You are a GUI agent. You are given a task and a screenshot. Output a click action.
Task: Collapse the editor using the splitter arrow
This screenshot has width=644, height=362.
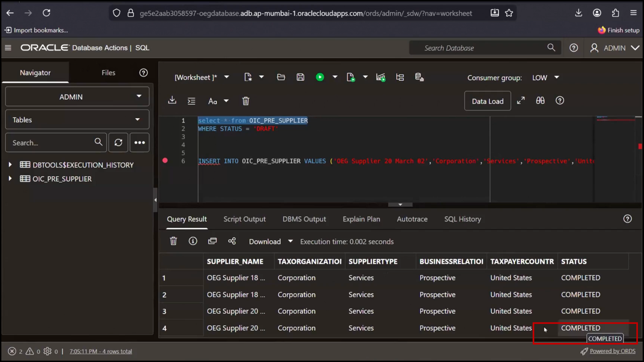point(400,204)
